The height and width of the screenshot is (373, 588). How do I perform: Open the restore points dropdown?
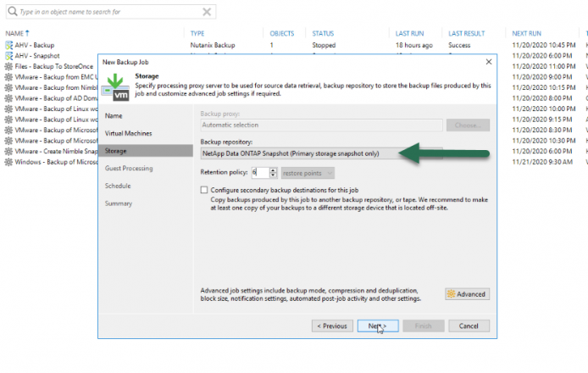(x=308, y=173)
